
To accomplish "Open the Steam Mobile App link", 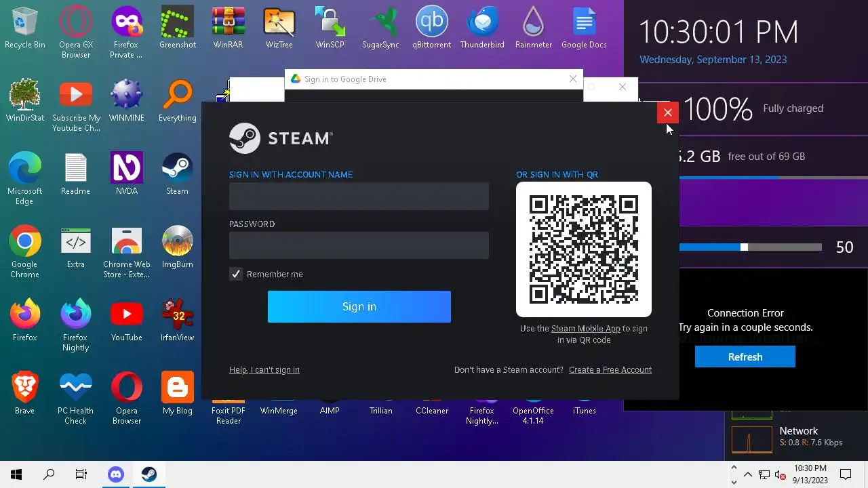I will [x=586, y=328].
